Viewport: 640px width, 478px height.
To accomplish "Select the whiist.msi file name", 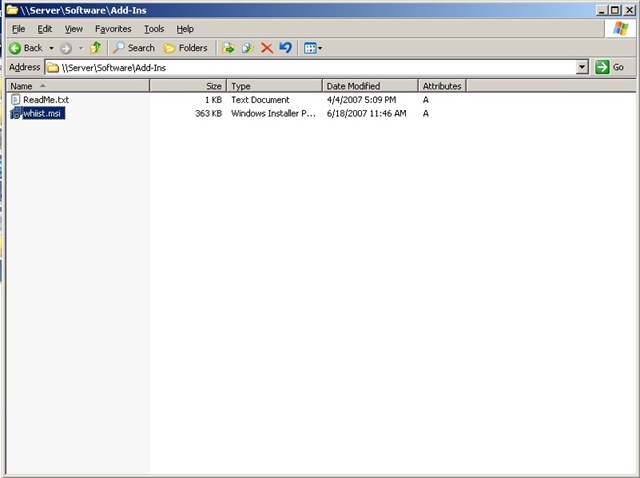I will point(42,113).
